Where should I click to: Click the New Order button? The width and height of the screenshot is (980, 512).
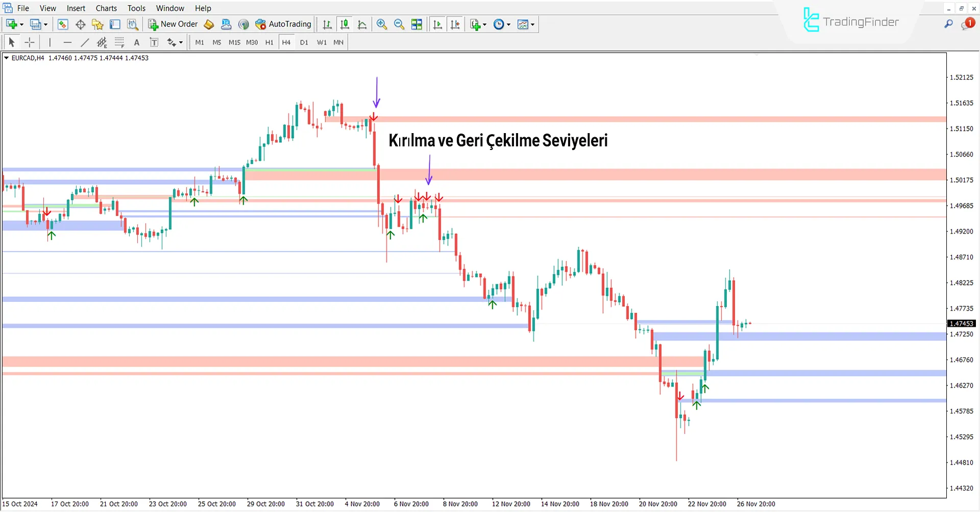(173, 24)
